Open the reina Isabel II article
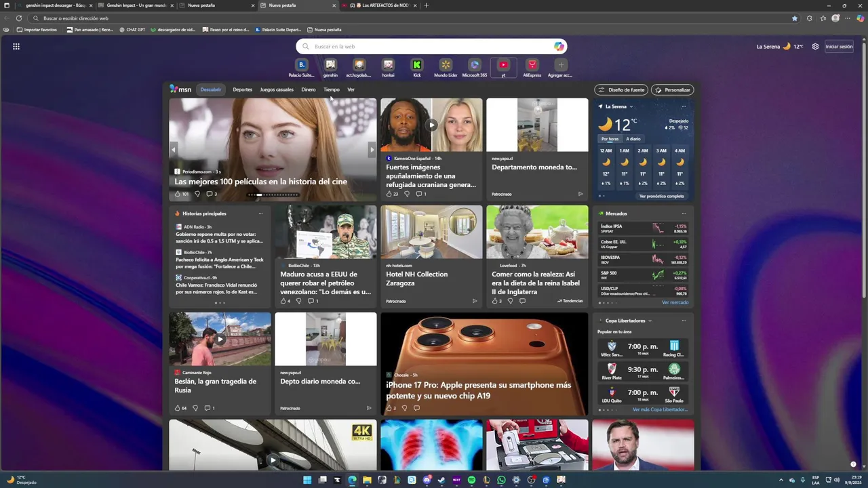 (537, 256)
